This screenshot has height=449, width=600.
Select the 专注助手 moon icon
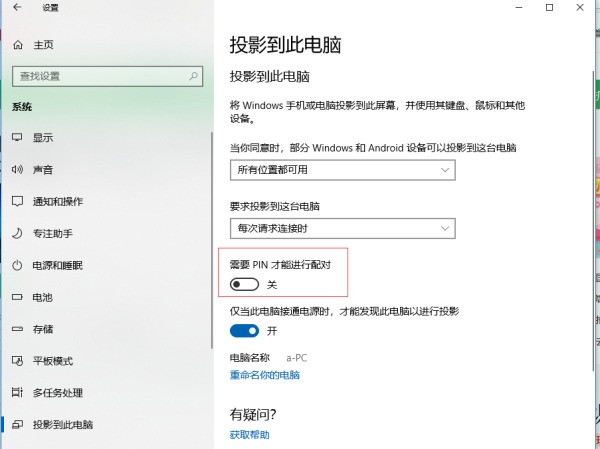[17, 233]
